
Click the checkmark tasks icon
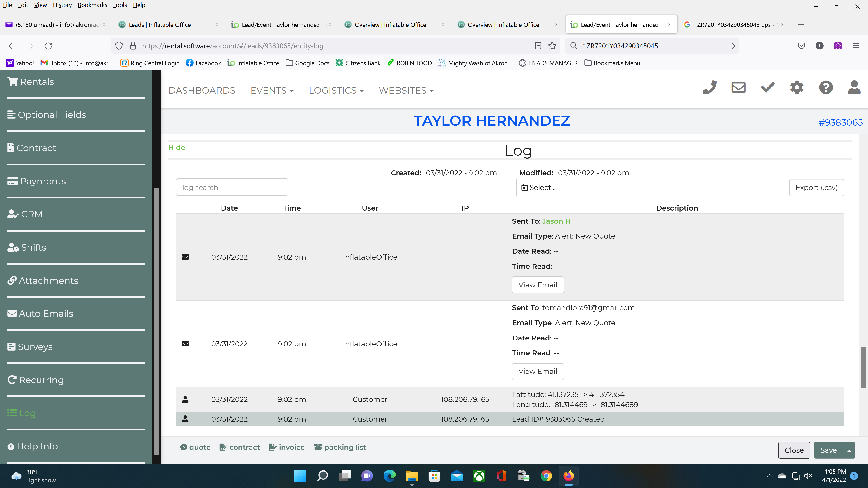[x=768, y=88]
